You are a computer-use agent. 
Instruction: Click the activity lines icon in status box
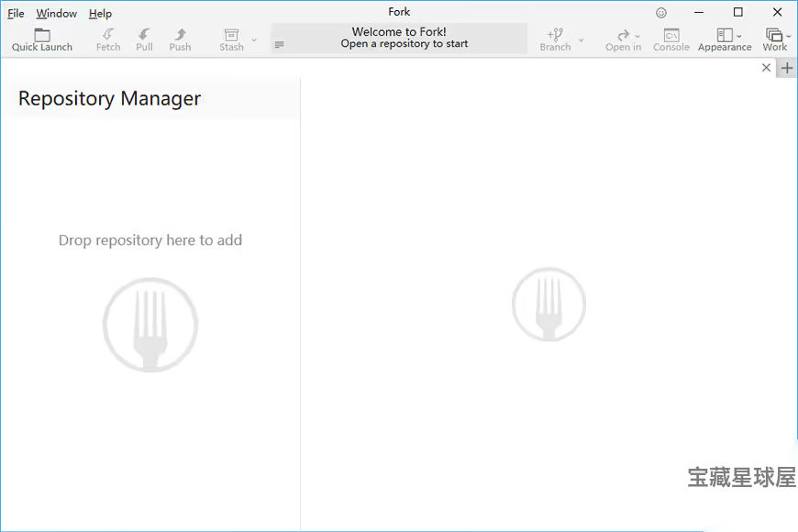pos(280,45)
